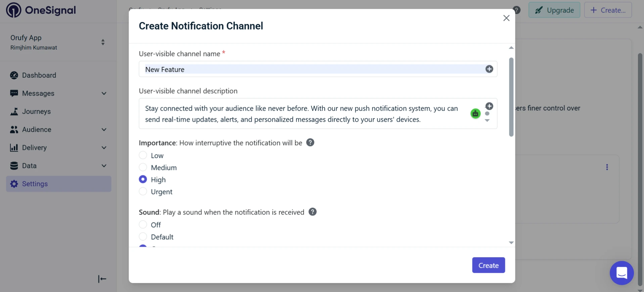Open help tooltip next to Importance
The width and height of the screenshot is (644, 292).
[310, 142]
